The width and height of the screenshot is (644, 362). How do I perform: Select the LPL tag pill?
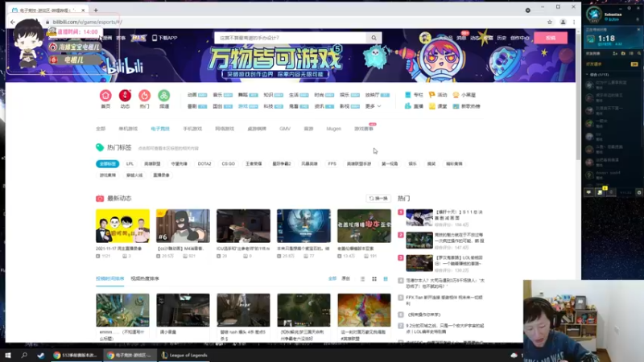[130, 164]
